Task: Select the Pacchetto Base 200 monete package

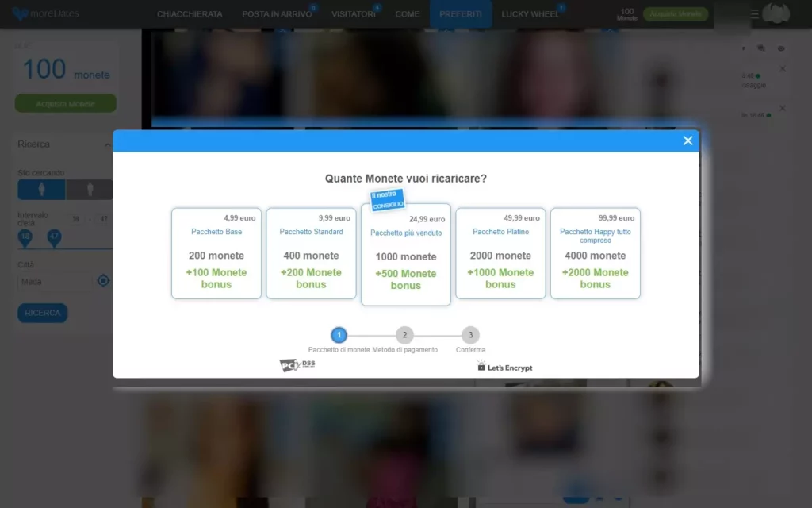Action: (x=216, y=253)
